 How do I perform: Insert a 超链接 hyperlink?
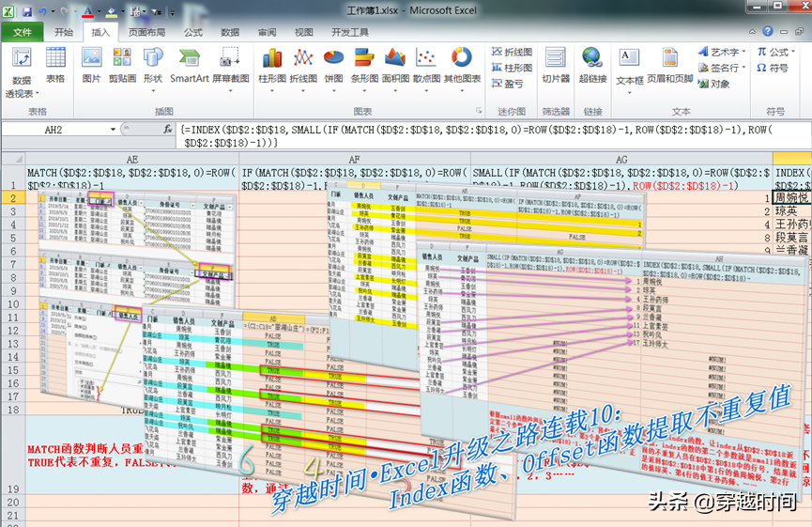click(x=592, y=65)
